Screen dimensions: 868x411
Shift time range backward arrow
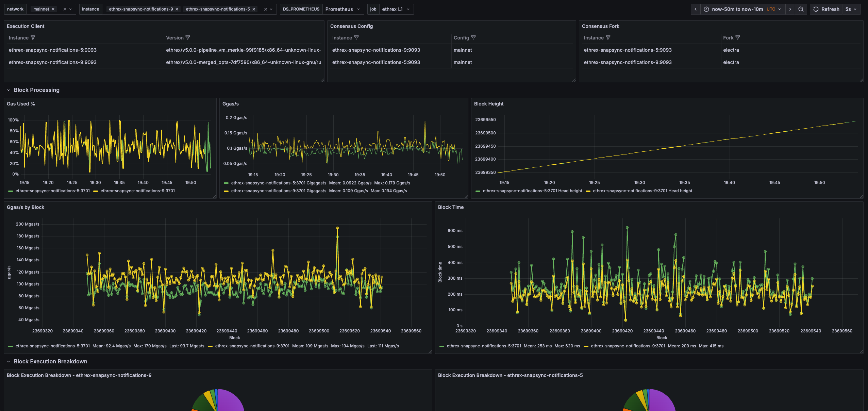click(x=696, y=9)
